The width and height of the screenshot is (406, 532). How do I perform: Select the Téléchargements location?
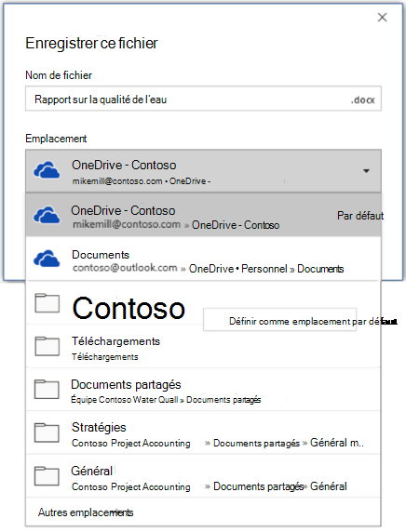pyautogui.click(x=203, y=346)
